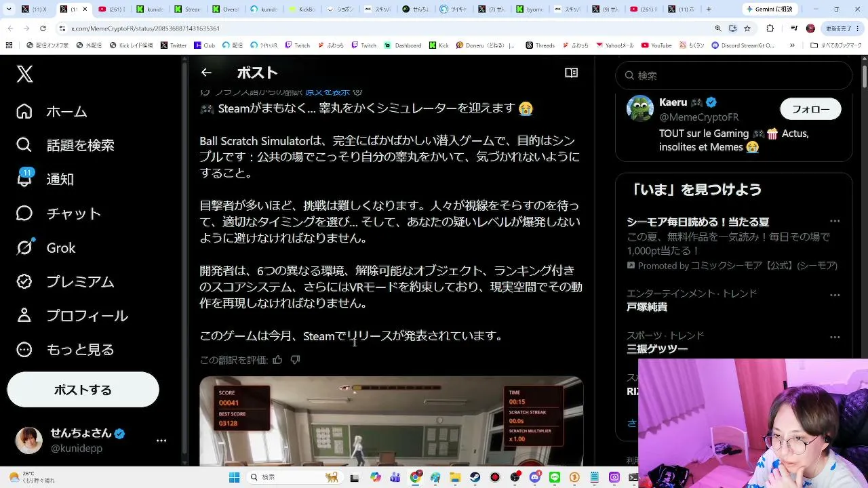Viewport: 868px width, 488px height.
Task: Open Steam from the taskbar
Action: coord(475,477)
